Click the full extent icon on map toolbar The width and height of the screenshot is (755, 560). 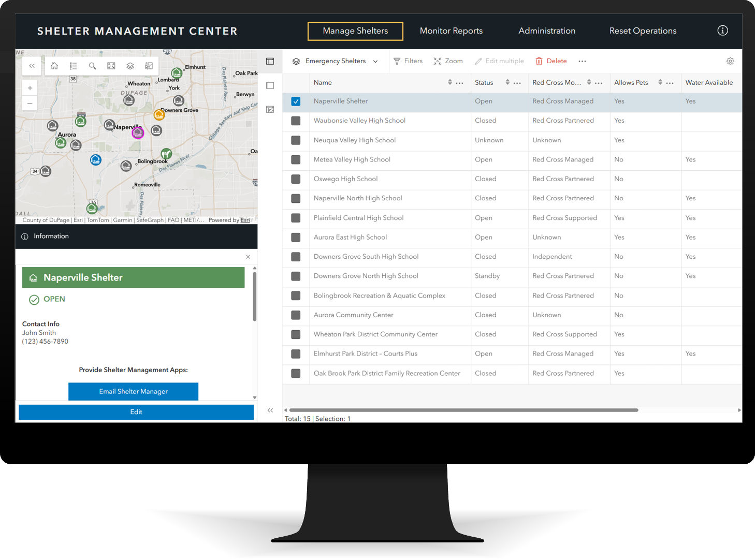click(111, 66)
